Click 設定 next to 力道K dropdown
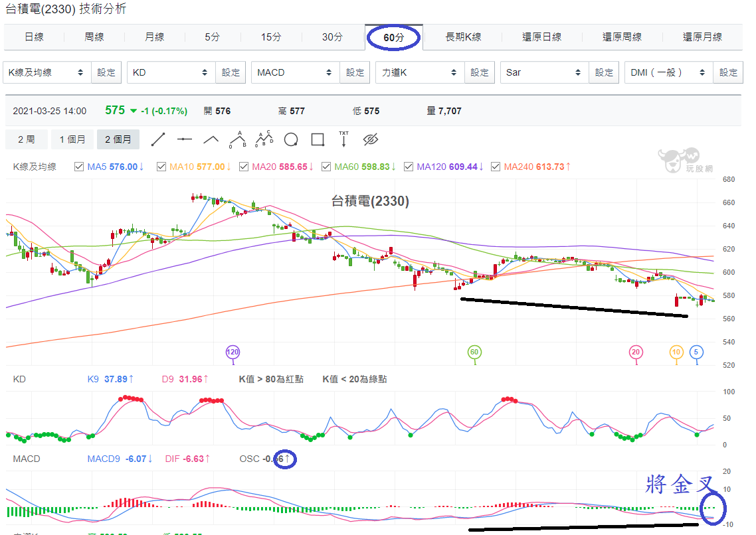This screenshot has height=535, width=756. coord(480,72)
